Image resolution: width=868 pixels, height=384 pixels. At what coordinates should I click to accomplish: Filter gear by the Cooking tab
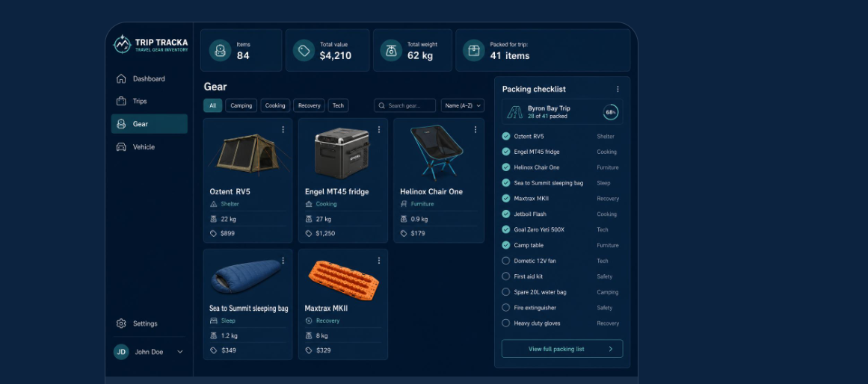click(275, 105)
